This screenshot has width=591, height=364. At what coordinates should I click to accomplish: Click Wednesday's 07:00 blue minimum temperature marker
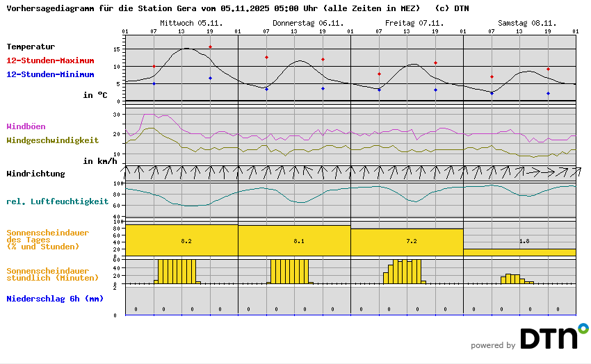click(154, 83)
